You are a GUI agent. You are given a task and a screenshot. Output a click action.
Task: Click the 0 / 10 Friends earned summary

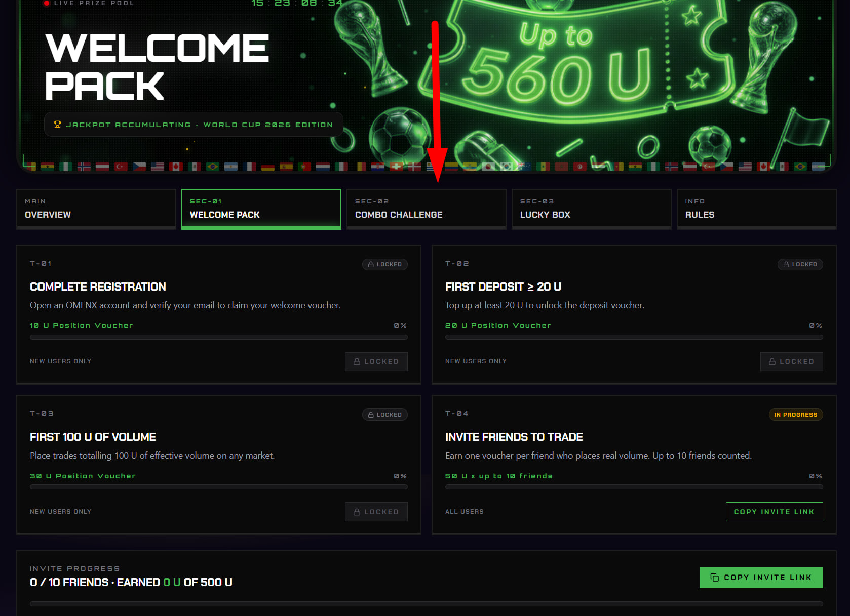(131, 583)
